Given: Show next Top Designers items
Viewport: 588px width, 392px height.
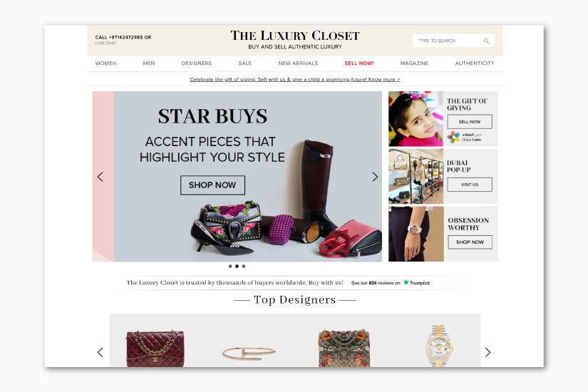Looking at the screenshot, I should pyautogui.click(x=488, y=352).
